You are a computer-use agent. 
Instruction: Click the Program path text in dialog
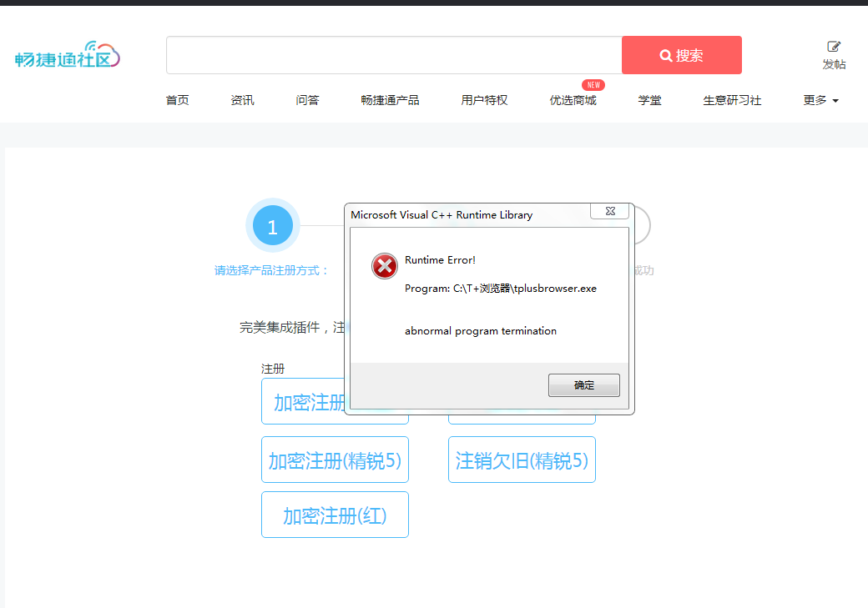[x=501, y=289]
